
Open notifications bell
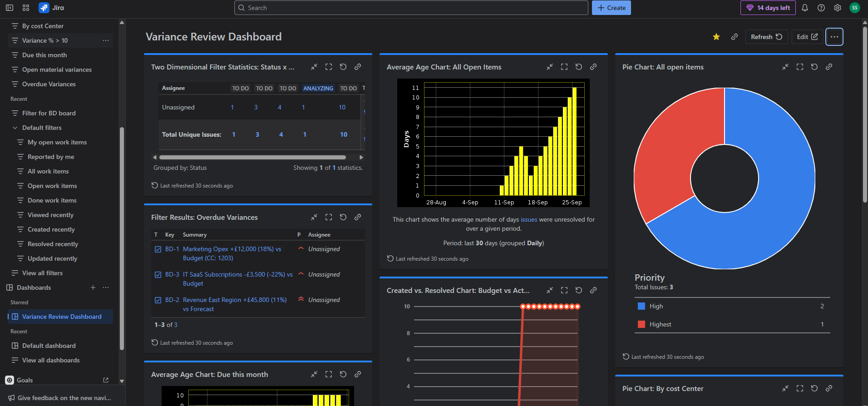pos(805,8)
